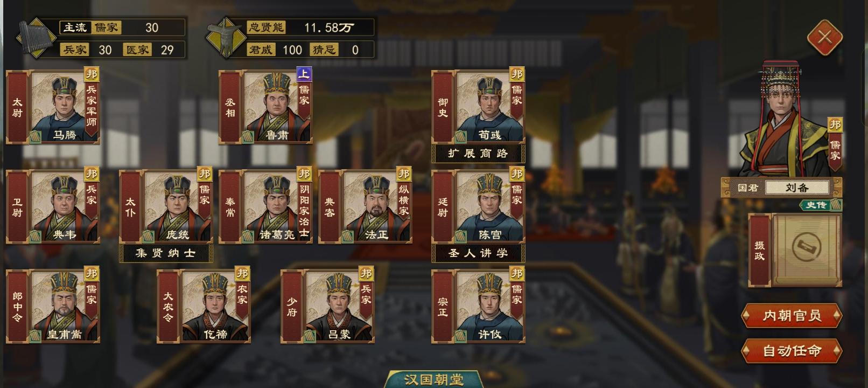Screen dimensions: 868x388
Task: Open the 圣人讲学 policy under 陈宫
Action: pyautogui.click(x=478, y=253)
